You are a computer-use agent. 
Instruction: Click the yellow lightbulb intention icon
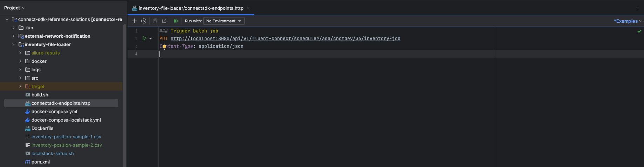[x=164, y=46]
